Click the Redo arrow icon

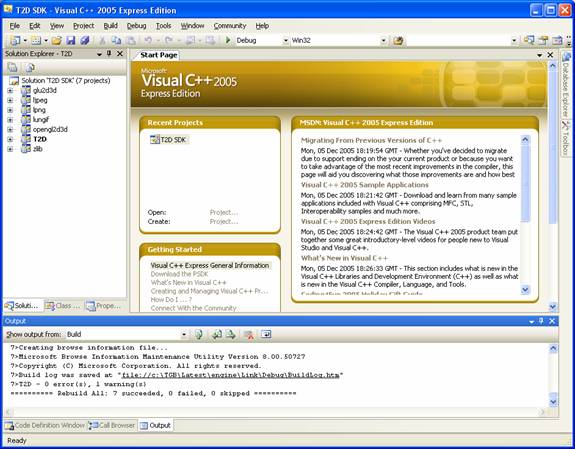tap(169, 40)
